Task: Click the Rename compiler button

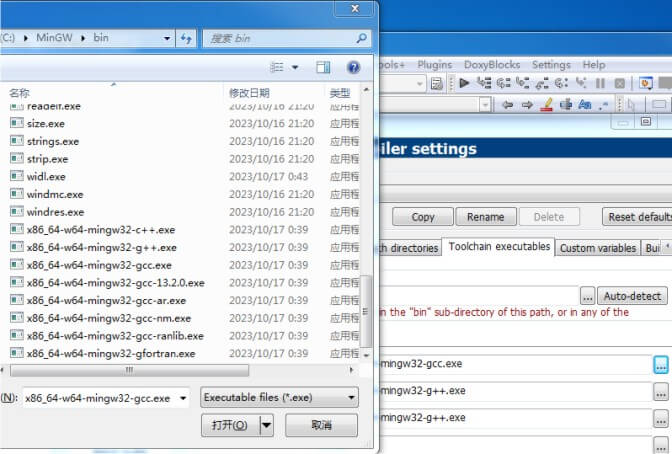Action: 486,217
